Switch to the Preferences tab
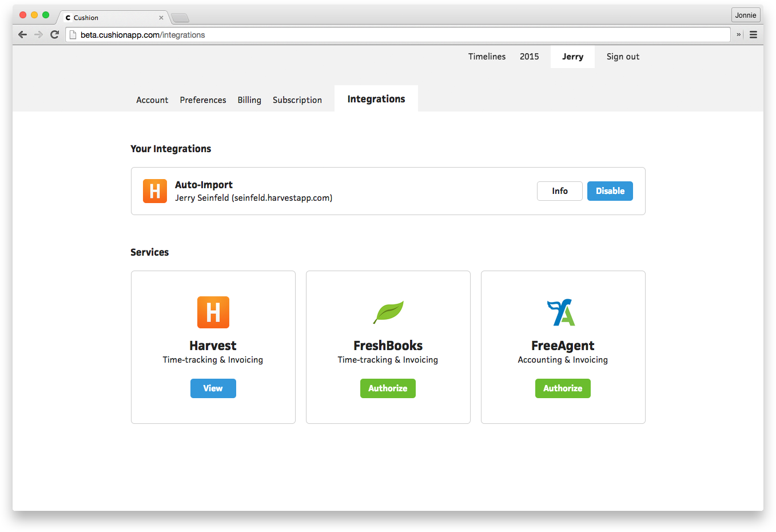Screen dimensions: 776x532 tap(203, 100)
